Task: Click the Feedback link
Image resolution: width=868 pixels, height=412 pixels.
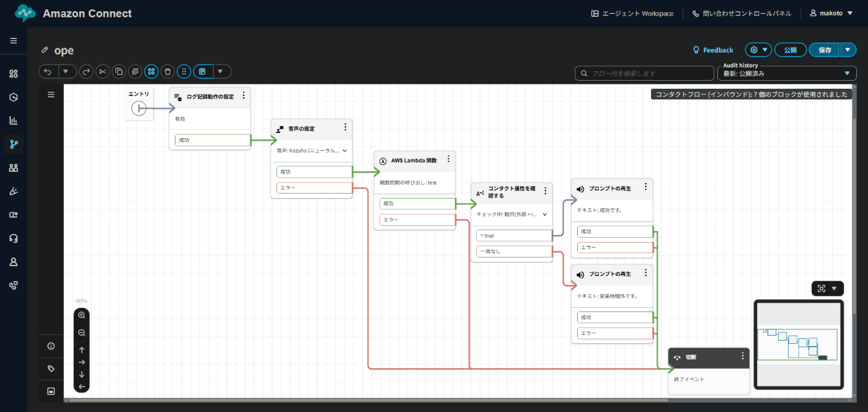Action: (713, 50)
